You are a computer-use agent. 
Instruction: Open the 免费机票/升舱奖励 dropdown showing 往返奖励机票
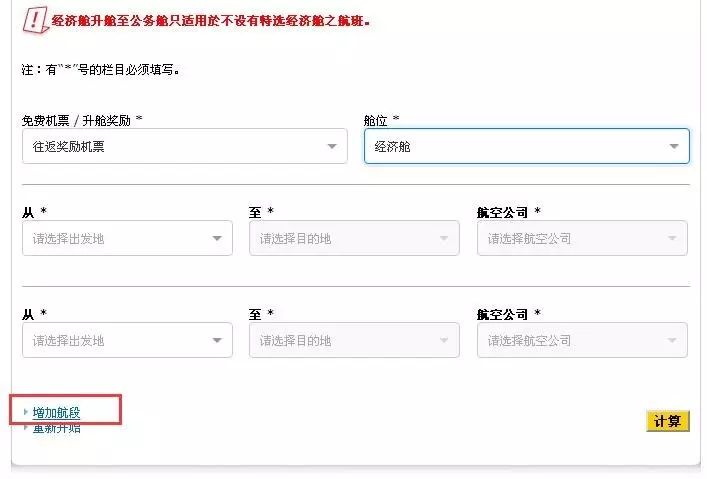pos(184,146)
